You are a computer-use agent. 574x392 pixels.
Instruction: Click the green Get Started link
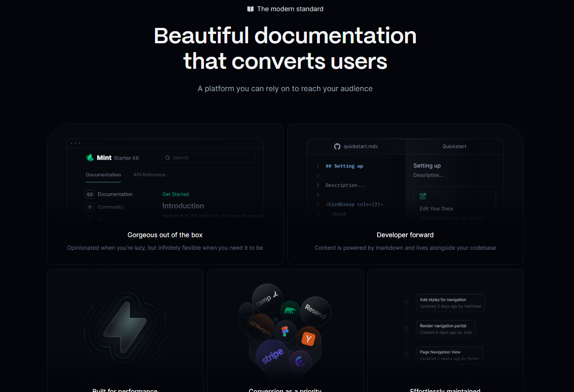pos(176,194)
